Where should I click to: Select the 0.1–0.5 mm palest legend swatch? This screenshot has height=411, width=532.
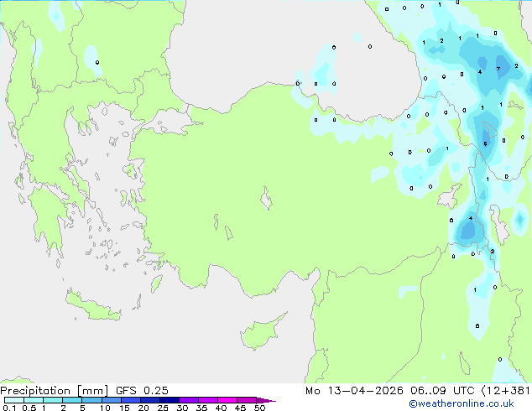point(14,400)
